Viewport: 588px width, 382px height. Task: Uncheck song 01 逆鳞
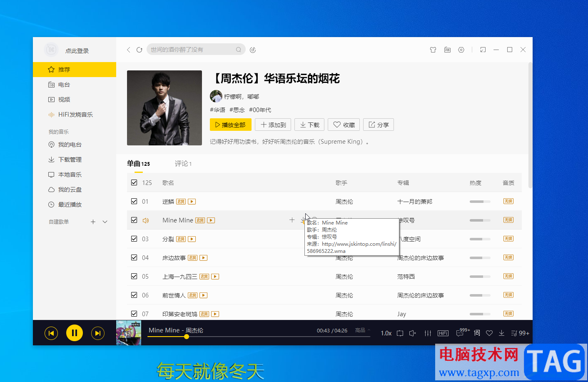(x=134, y=201)
